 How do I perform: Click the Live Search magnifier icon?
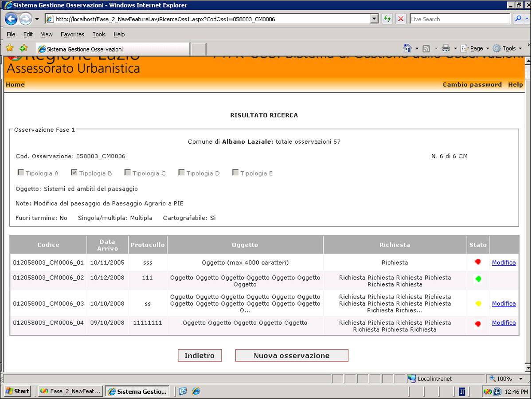click(517, 19)
